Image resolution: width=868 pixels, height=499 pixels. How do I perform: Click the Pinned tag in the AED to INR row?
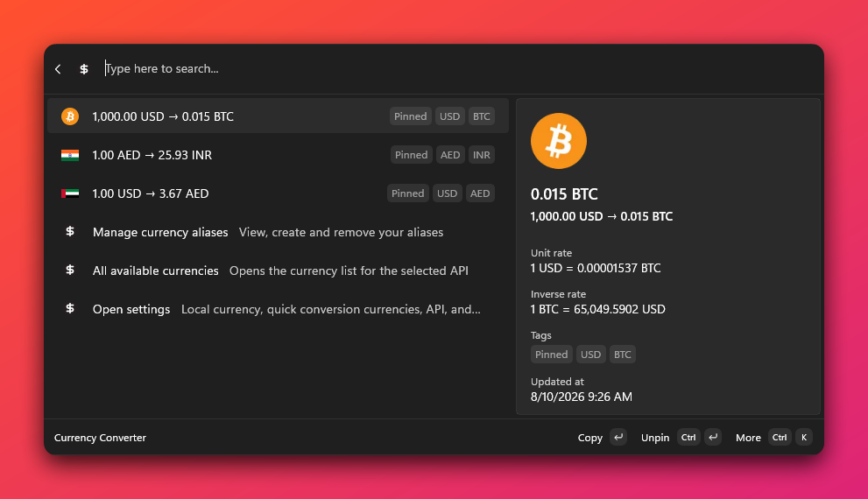411,155
